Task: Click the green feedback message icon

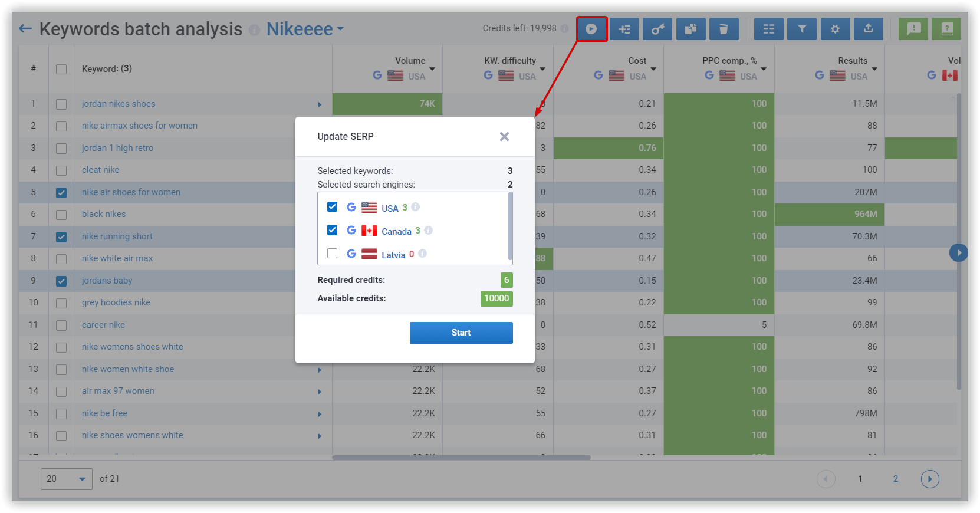Action: pos(913,29)
